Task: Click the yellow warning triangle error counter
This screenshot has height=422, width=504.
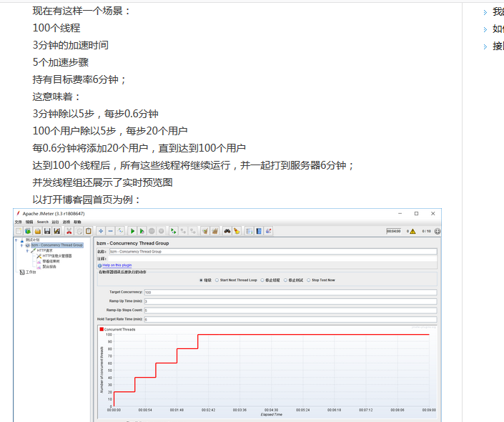Action: 412,231
